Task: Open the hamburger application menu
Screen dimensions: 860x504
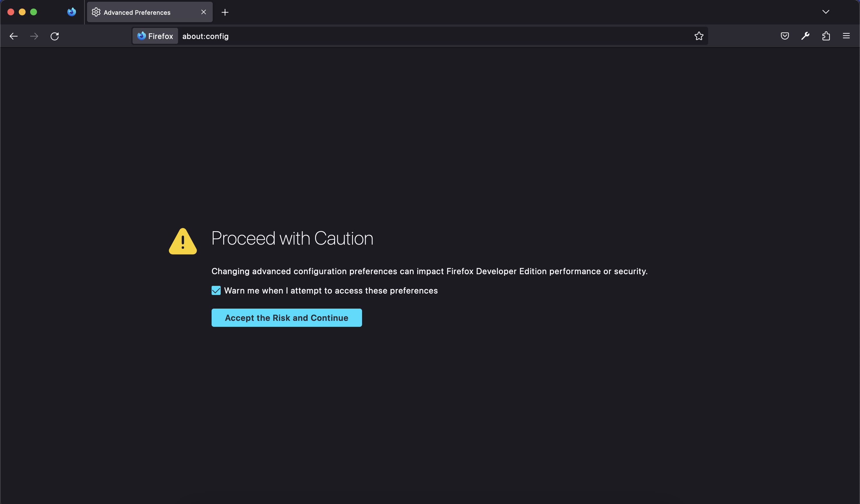Action: [x=846, y=36]
